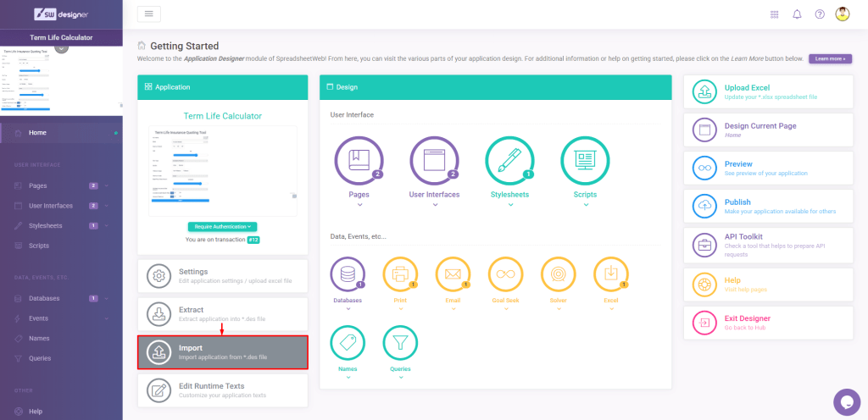The image size is (868, 420).
Task: Open Require Authentication dropdown
Action: 223,227
